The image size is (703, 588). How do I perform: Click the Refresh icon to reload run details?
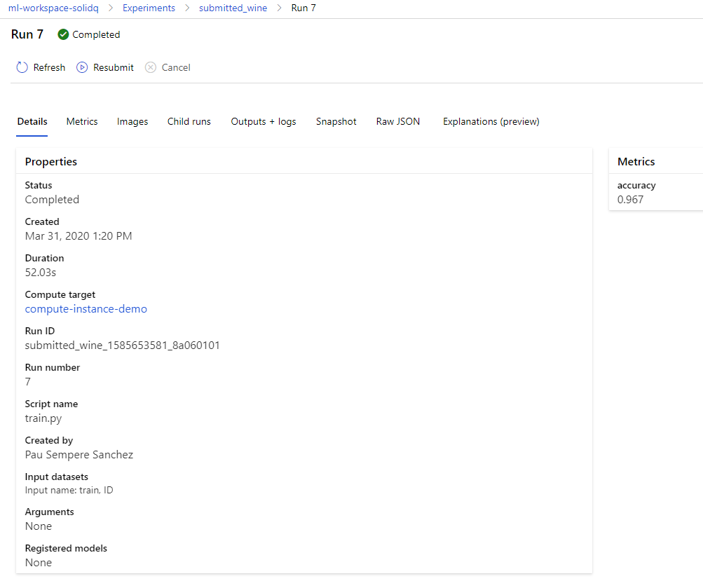point(22,67)
